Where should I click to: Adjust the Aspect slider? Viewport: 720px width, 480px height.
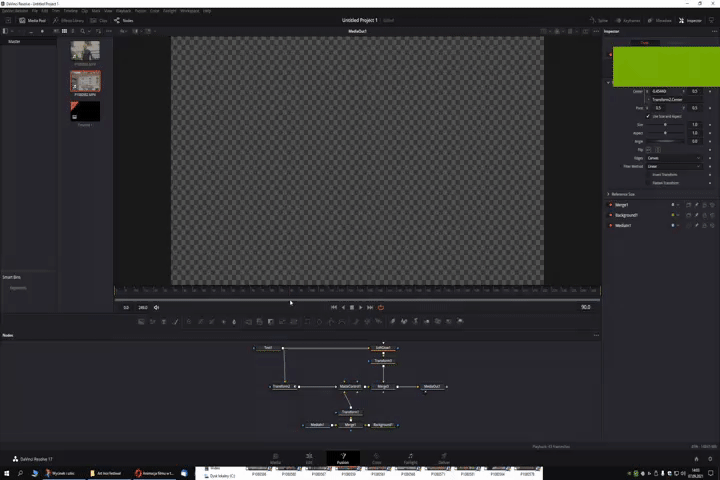665,133
